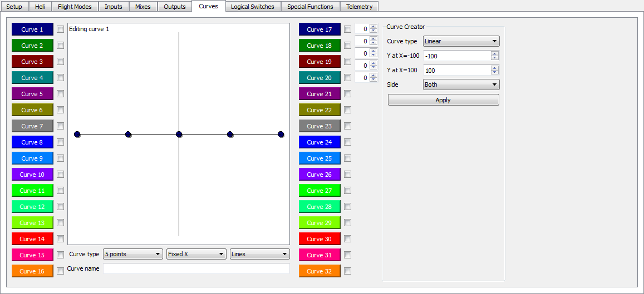644x294 pixels.
Task: Select the dark blue Curve 1 button
Action: [x=32, y=29]
